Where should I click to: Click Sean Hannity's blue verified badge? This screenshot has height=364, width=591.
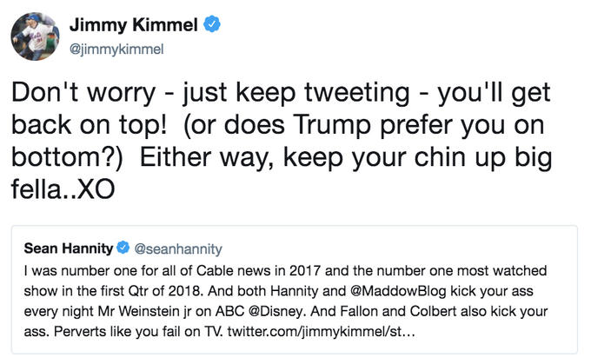(x=123, y=248)
